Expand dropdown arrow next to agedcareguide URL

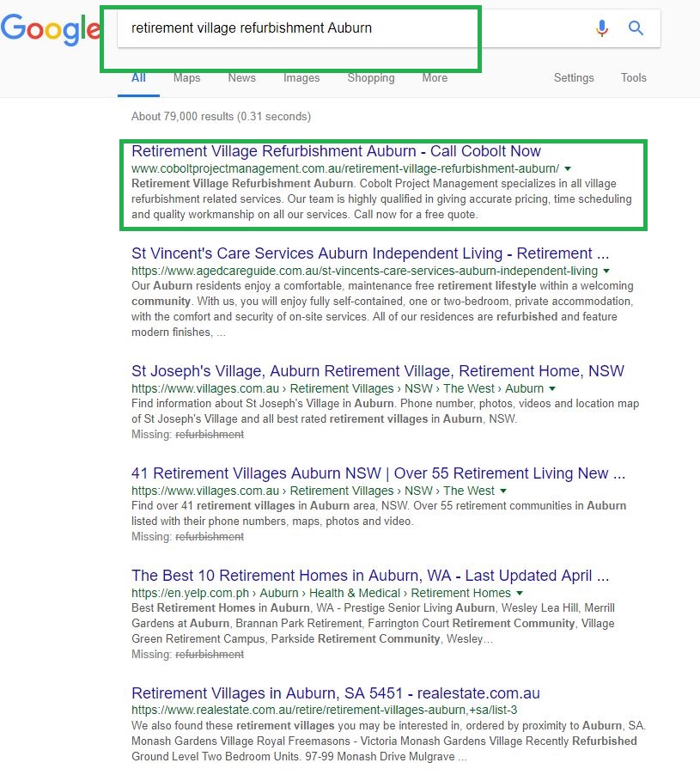(606, 271)
